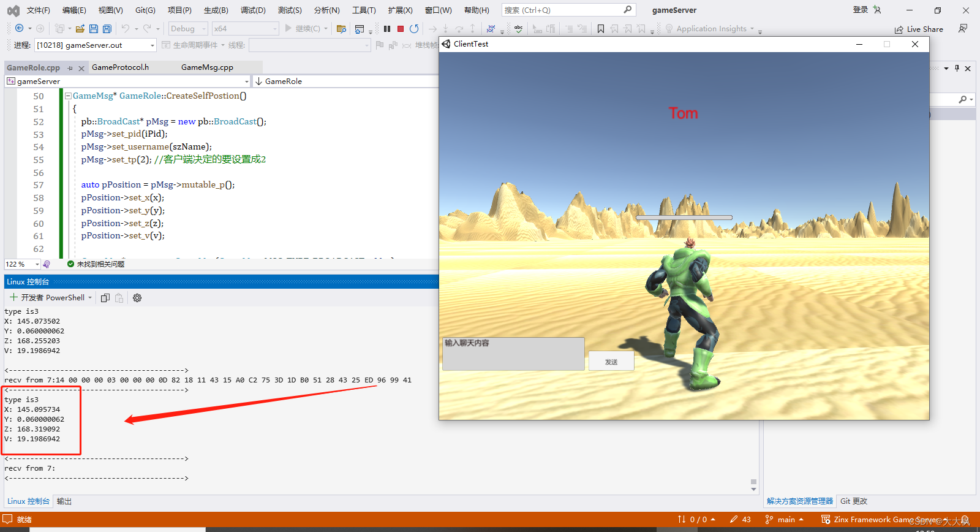Image resolution: width=980 pixels, height=532 pixels.
Task: Switch to the GameProtocol.h tab
Action: [120, 67]
